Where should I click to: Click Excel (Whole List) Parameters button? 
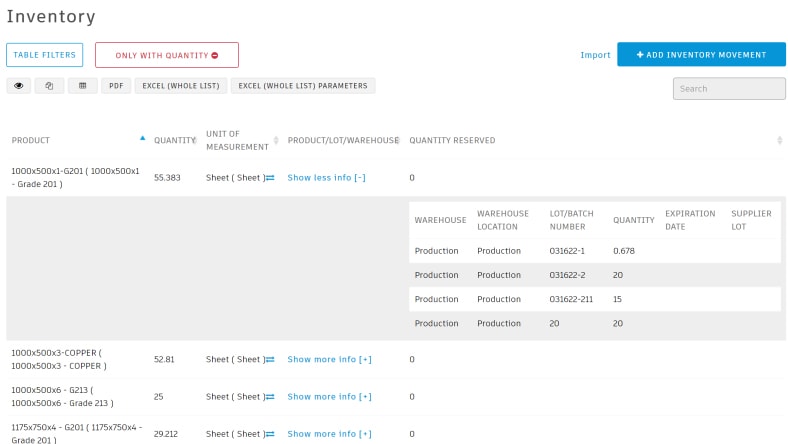click(303, 86)
